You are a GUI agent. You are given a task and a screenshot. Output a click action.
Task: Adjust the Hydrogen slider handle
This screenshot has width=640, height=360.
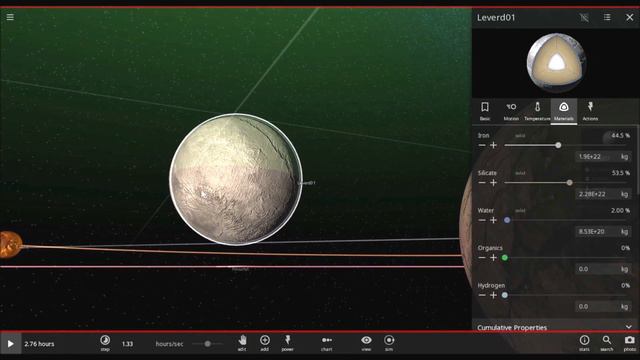(505, 295)
